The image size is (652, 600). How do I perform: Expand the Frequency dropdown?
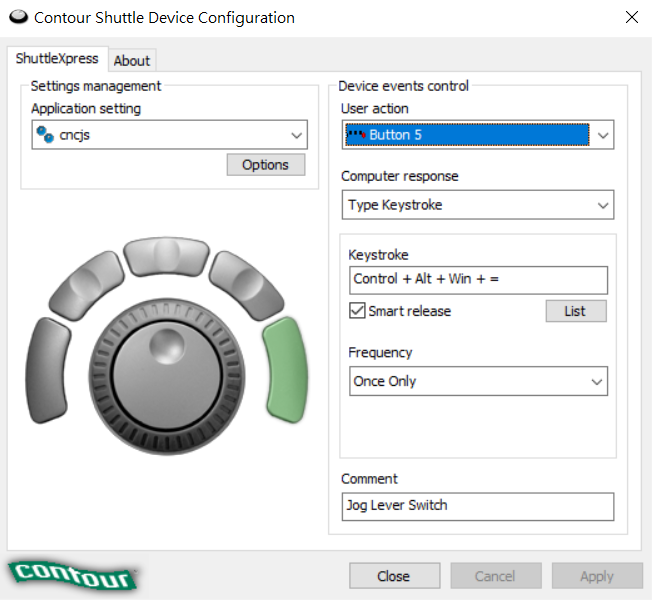tap(596, 381)
